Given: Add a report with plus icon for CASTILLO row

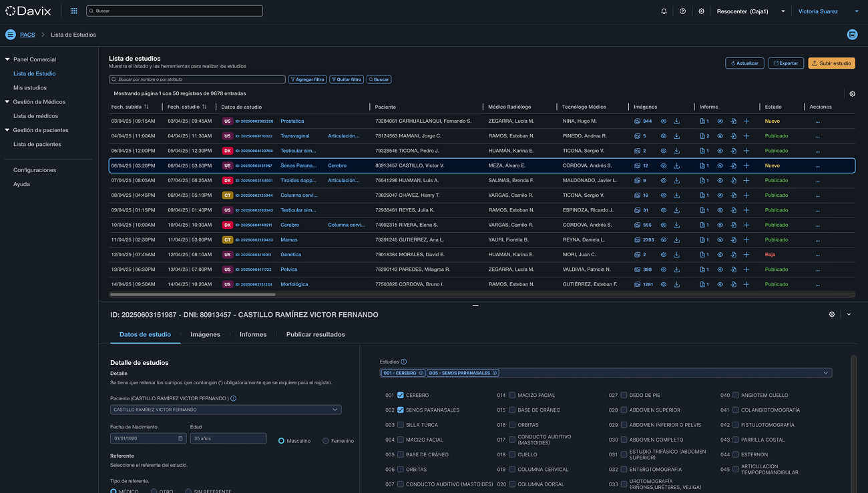Looking at the screenshot, I should click(x=746, y=165).
